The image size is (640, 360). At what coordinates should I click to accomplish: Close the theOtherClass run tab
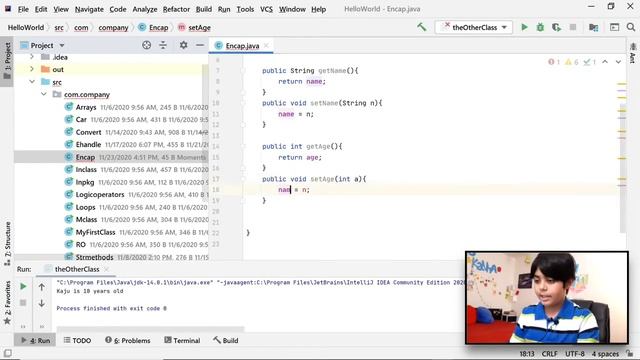(107, 269)
